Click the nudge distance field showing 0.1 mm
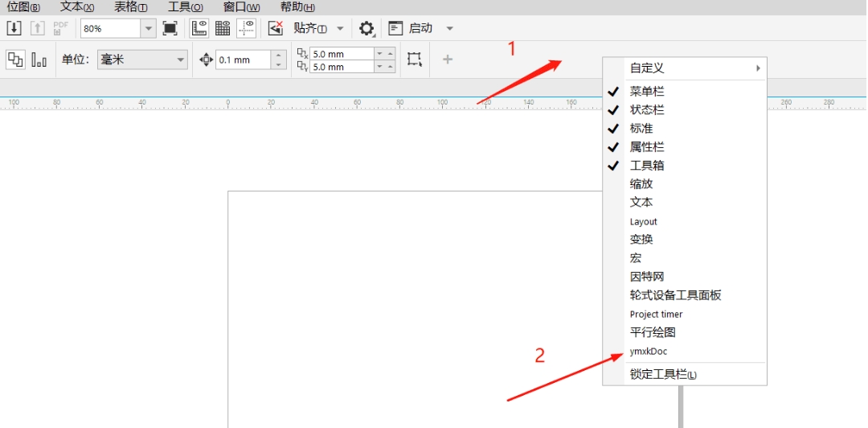The width and height of the screenshot is (868, 428). click(243, 60)
